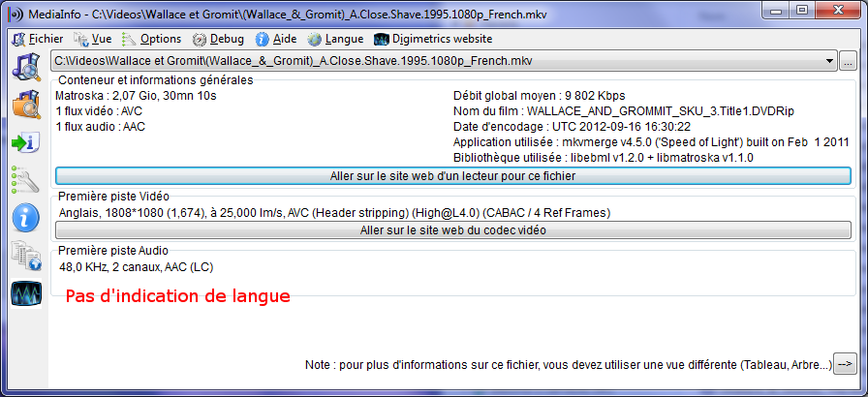This screenshot has width=868, height=397.
Task: Select the video track 'Anglais, 1808*1080' line
Action: pyautogui.click(x=334, y=212)
